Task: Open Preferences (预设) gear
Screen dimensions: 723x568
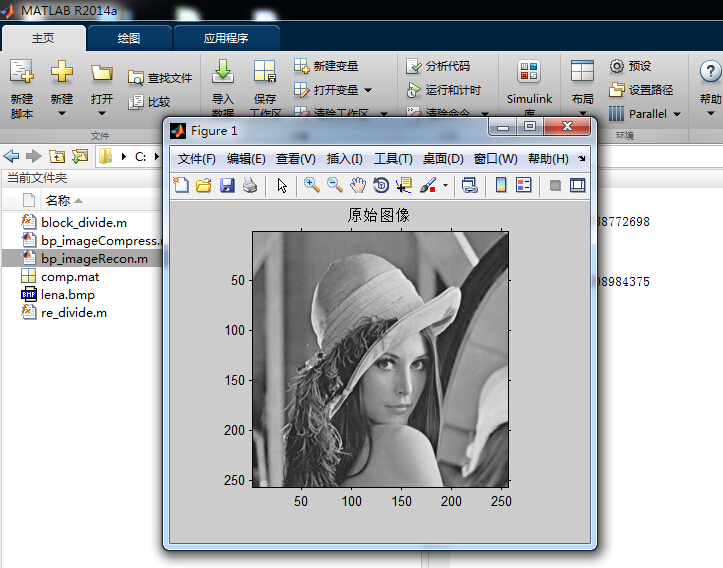Action: click(630, 66)
